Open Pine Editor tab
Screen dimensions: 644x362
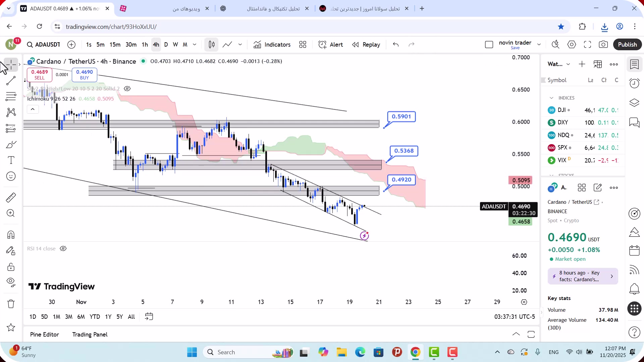(44, 335)
